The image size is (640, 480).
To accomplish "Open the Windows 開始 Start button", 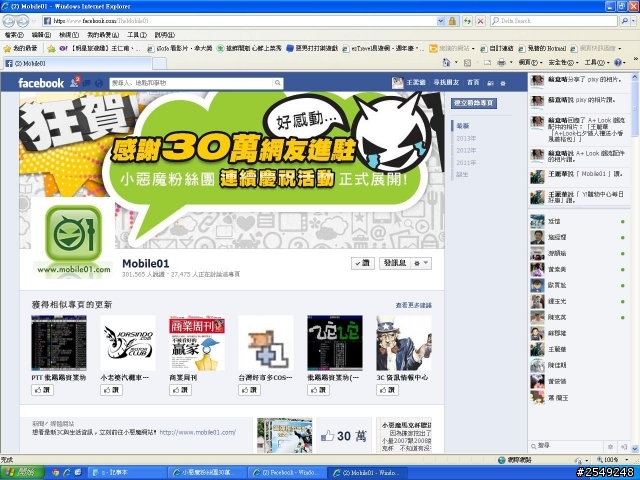I will [22, 473].
